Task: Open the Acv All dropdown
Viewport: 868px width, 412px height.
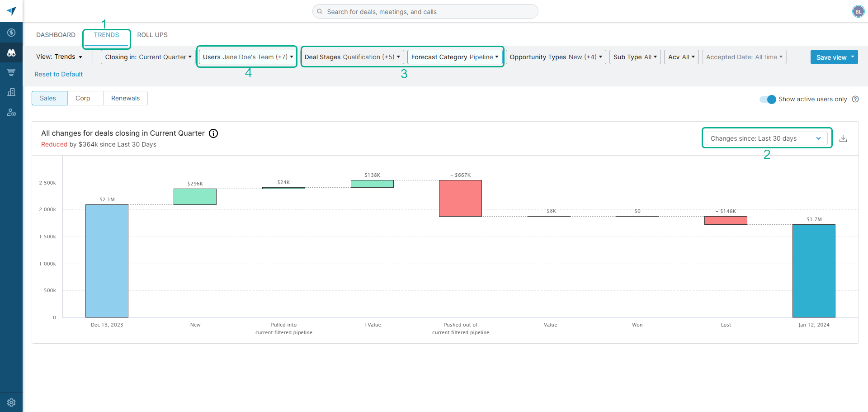Action: click(681, 57)
